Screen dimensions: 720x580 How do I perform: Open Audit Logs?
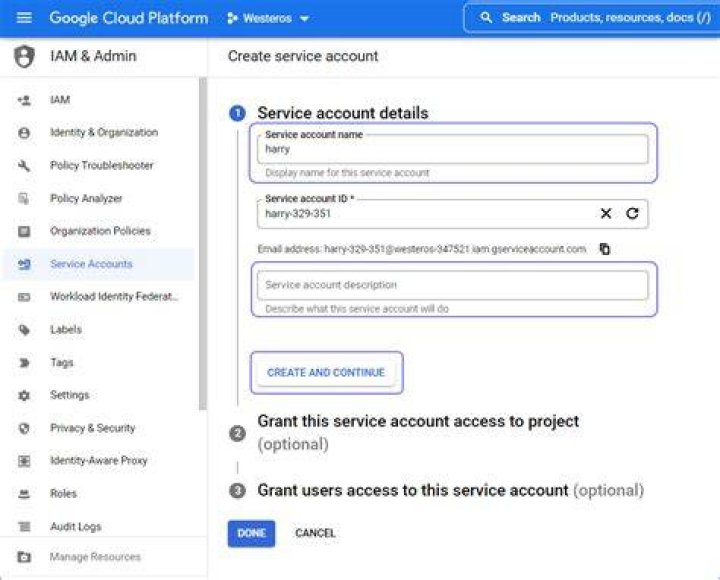(98, 527)
